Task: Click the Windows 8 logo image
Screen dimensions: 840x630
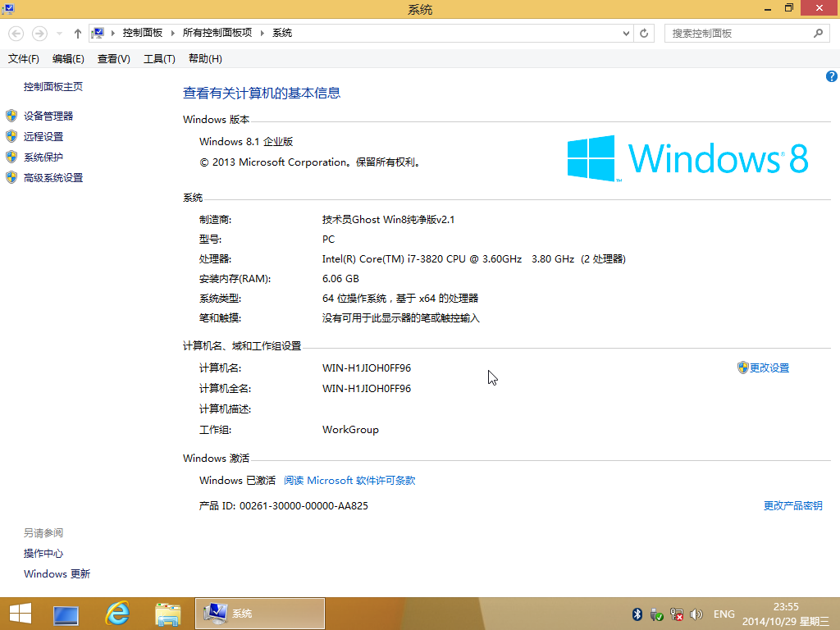Action: coord(688,158)
